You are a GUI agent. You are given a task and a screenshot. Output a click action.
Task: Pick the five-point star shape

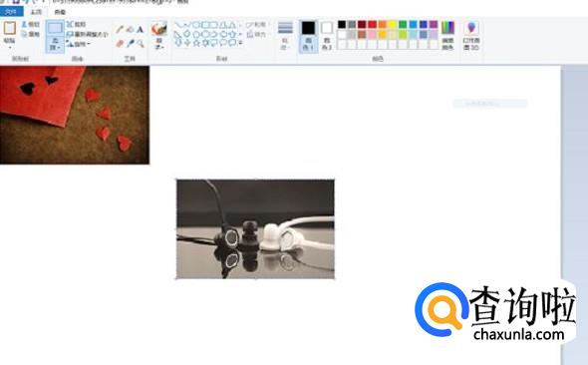tap(196, 43)
